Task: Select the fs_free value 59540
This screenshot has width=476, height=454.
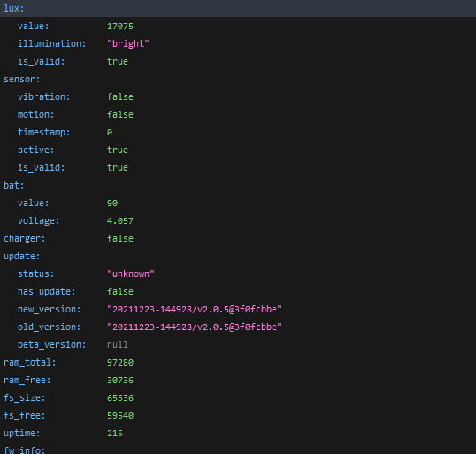Action: click(x=120, y=415)
